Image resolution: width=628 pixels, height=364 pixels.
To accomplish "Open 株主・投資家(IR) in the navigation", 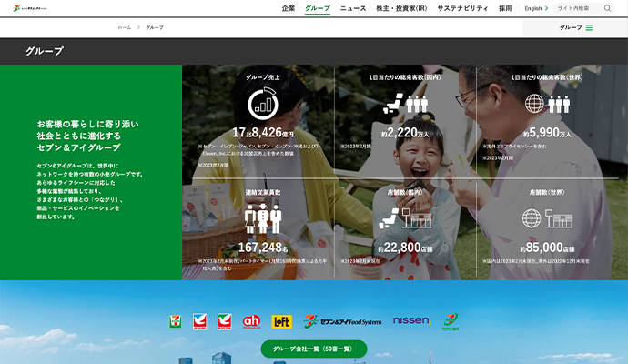I will [x=401, y=8].
